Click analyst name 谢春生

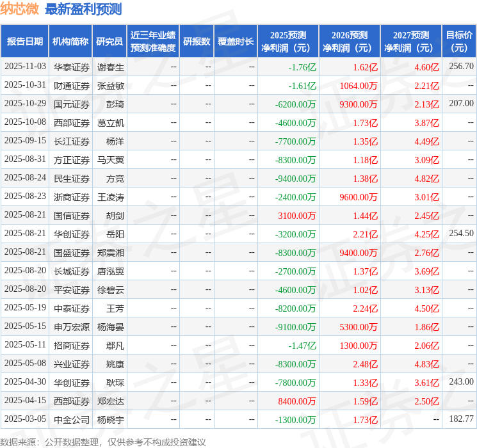pos(110,67)
